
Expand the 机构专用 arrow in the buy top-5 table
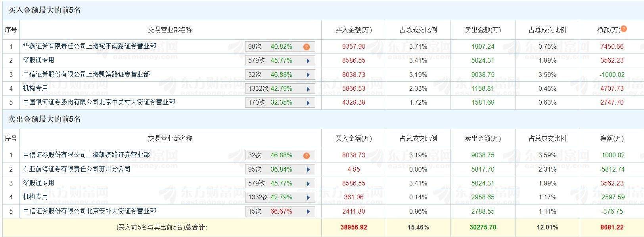(308, 89)
